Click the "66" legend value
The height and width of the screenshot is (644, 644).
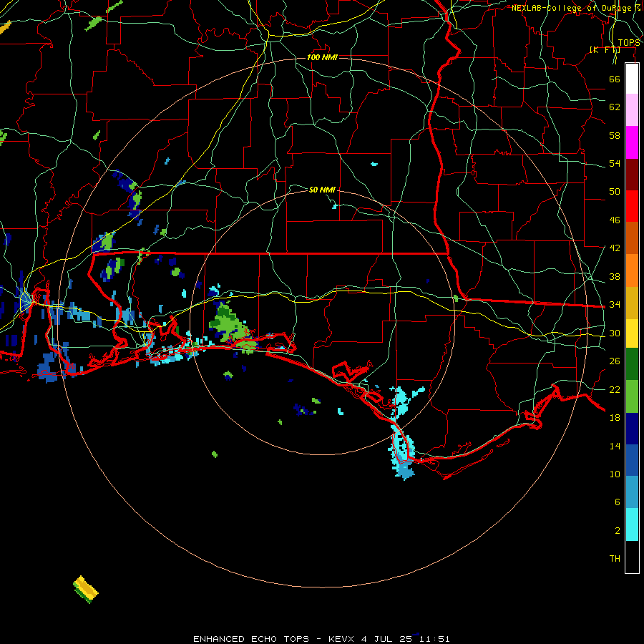615,79
